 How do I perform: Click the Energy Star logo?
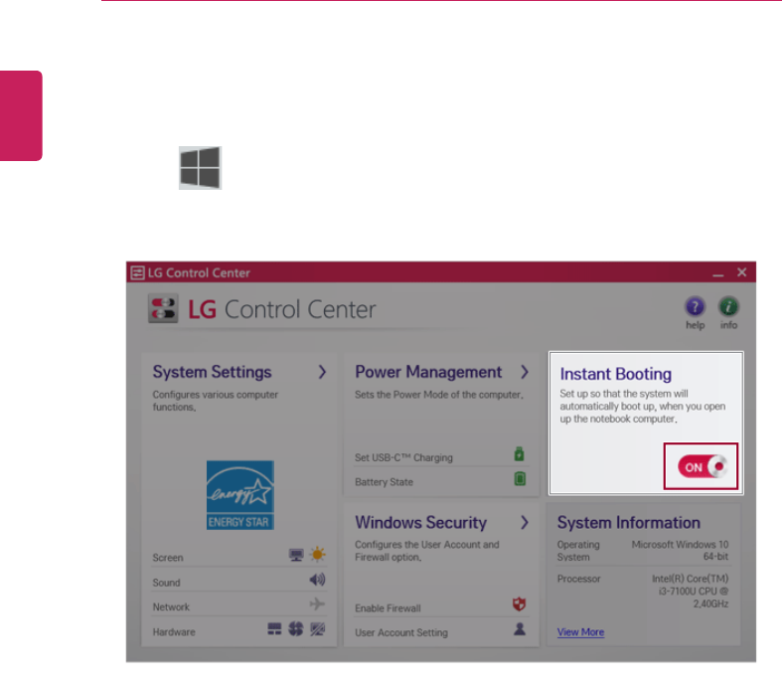coord(240,495)
